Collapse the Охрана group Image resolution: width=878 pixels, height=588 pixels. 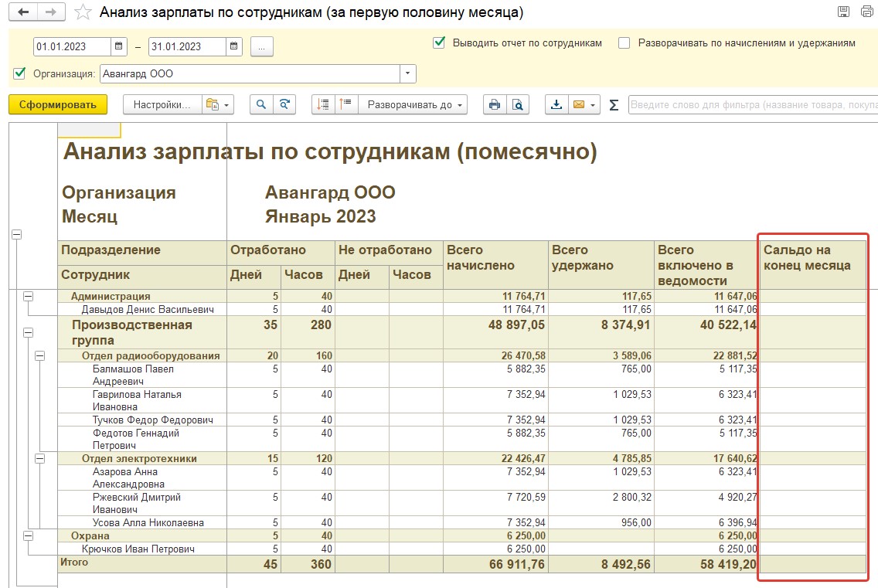point(28,536)
